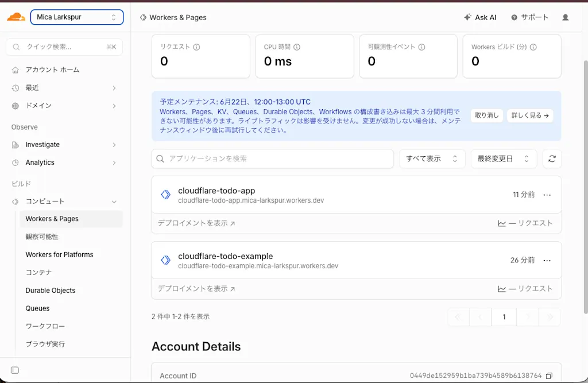
Task: Open ブラウザ実行 page
Action: point(45,344)
